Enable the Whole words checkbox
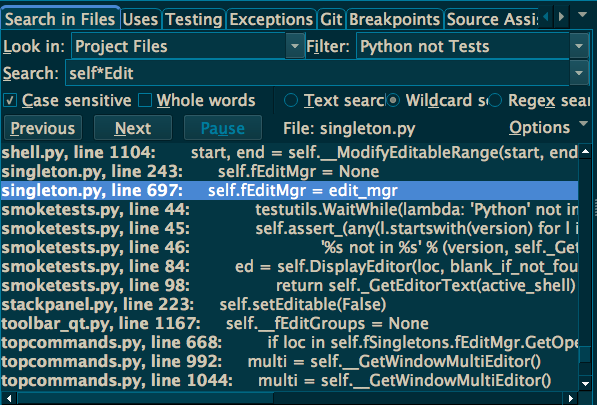The image size is (597, 405). pyautogui.click(x=145, y=100)
